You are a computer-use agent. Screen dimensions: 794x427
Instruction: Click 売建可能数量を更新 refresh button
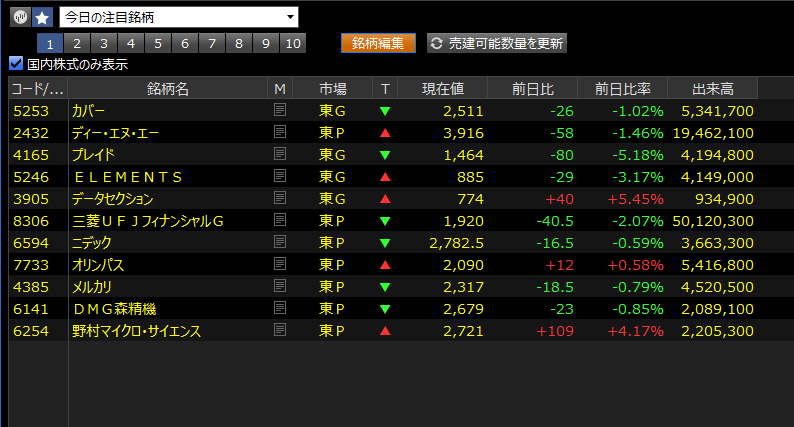(x=497, y=43)
